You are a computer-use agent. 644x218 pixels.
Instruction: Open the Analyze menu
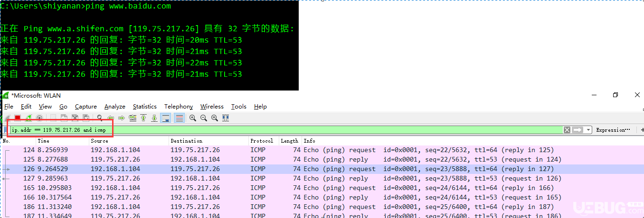point(115,107)
